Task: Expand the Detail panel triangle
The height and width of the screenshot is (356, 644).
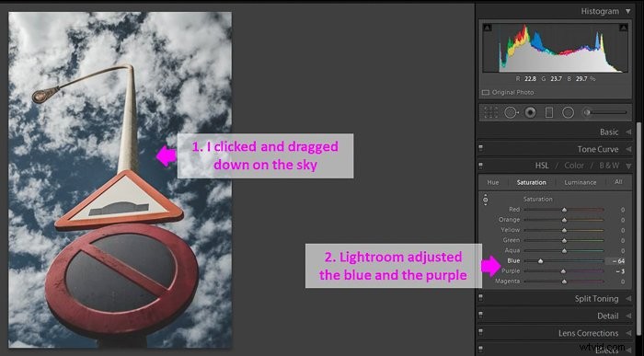Action: pyautogui.click(x=628, y=316)
